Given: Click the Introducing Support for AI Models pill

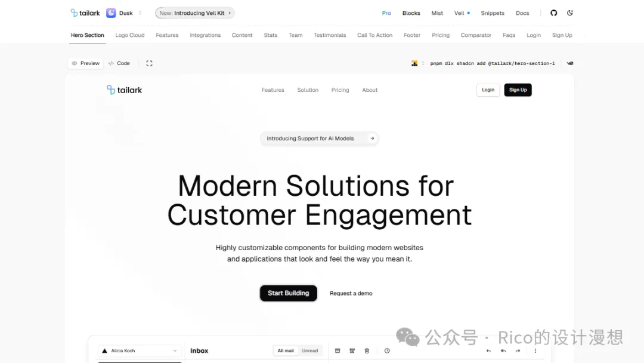Looking at the screenshot, I should point(319,139).
